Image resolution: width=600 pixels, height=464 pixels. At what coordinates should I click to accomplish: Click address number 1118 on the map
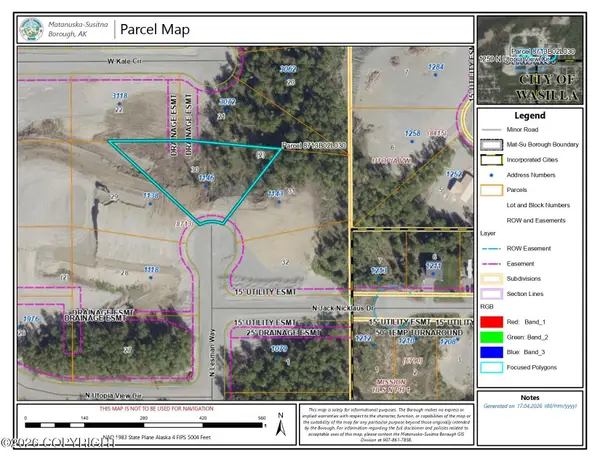pyautogui.click(x=152, y=270)
